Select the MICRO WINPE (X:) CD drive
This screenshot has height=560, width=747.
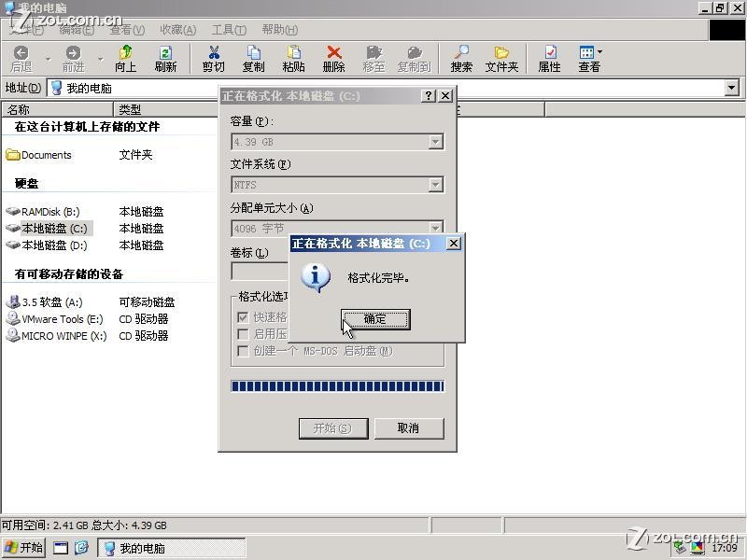pyautogui.click(x=13, y=336)
